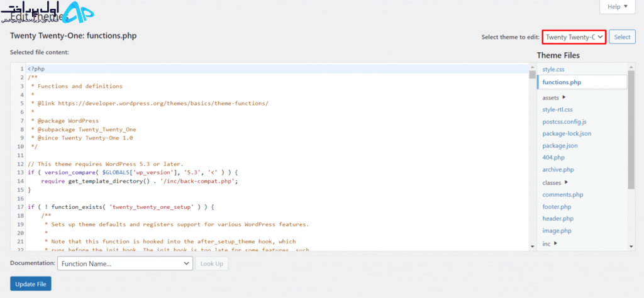Open image.php file

[557, 231]
